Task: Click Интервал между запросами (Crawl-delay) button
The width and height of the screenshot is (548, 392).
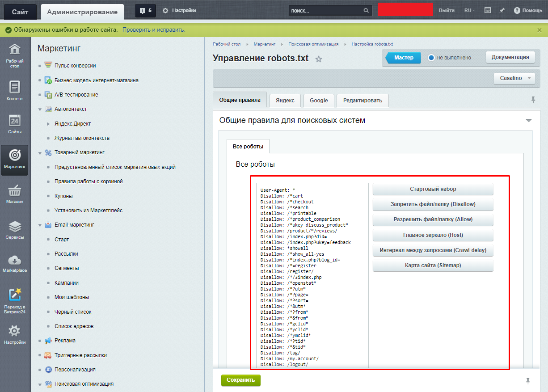Action: click(433, 250)
